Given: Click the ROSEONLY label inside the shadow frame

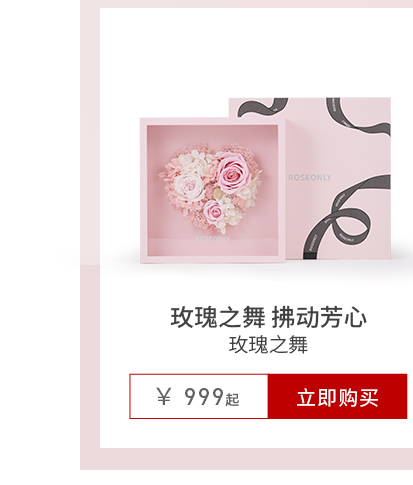Looking at the screenshot, I should (212, 239).
